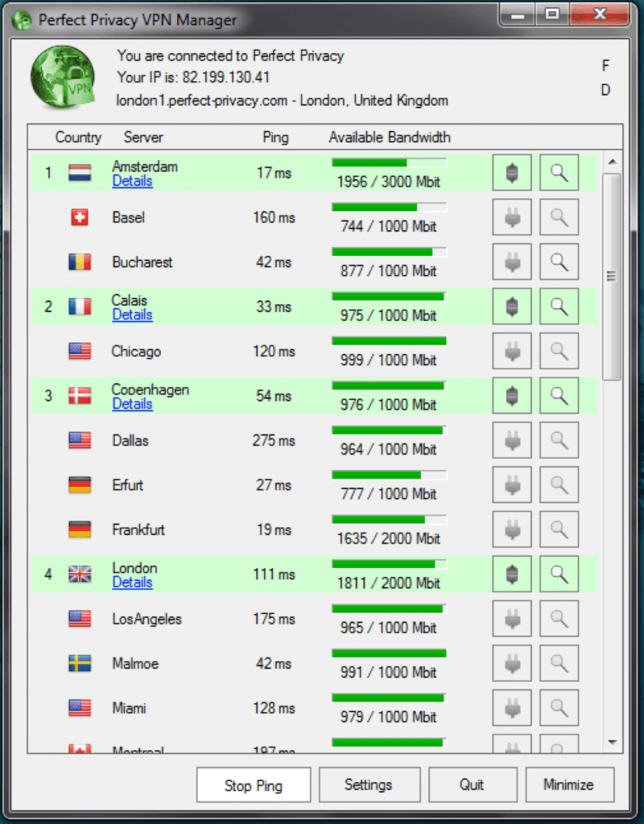
Task: Click the server list scrollbar thumb
Action: point(612,277)
